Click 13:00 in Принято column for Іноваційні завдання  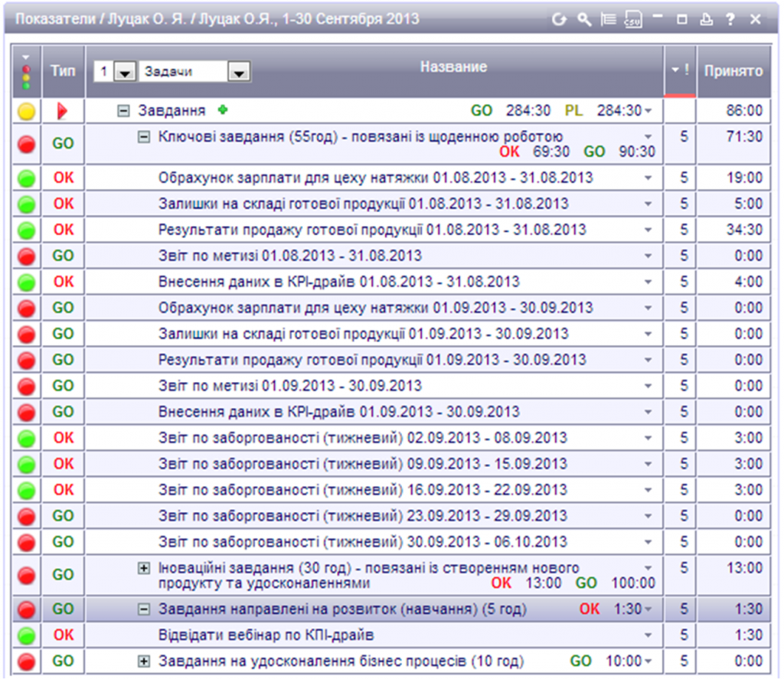(x=744, y=568)
